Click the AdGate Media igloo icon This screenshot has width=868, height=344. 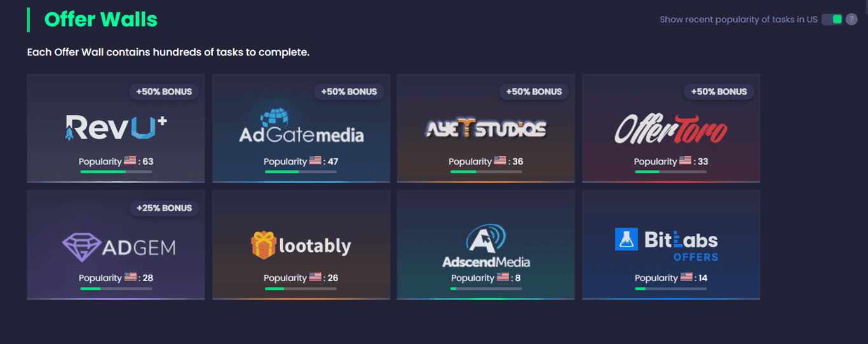pos(275,117)
